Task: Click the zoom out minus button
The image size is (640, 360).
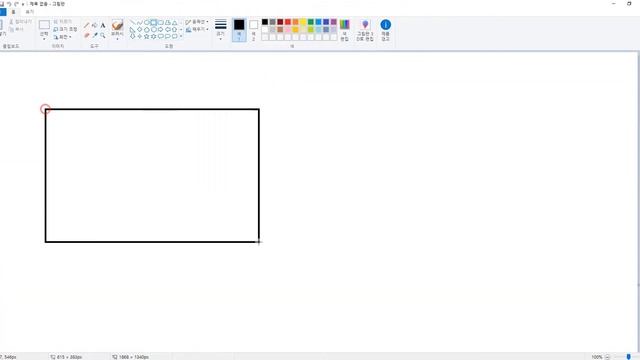Action: 607,357
